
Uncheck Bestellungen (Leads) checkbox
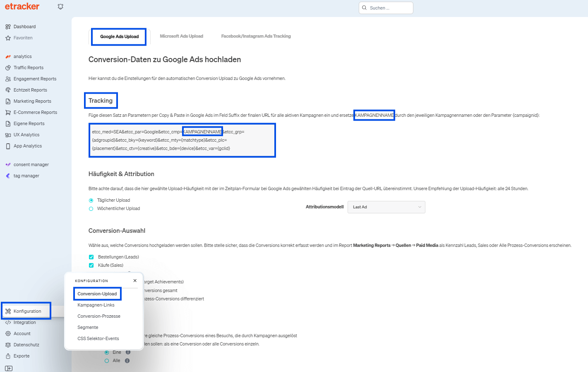91,257
